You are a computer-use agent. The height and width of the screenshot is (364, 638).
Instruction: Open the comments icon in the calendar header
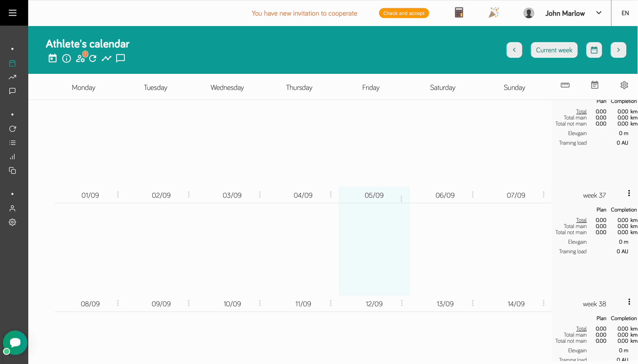[x=120, y=58]
